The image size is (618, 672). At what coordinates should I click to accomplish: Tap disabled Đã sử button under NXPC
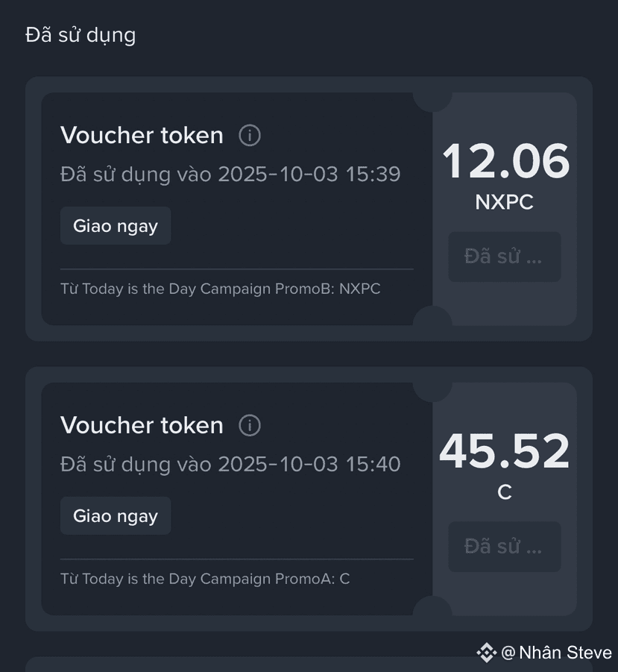tap(505, 257)
